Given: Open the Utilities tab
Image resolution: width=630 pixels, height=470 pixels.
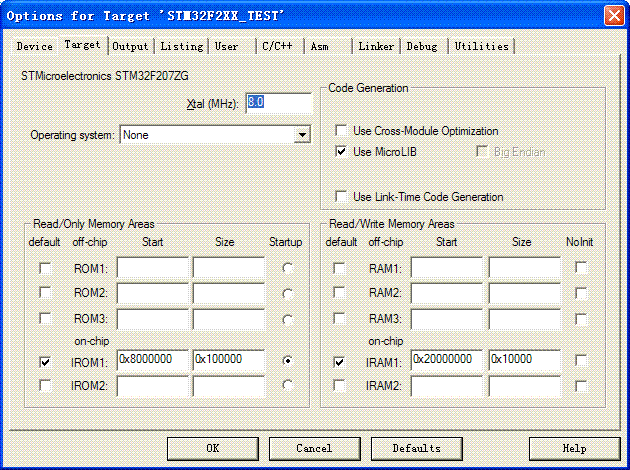Looking at the screenshot, I should [x=482, y=46].
